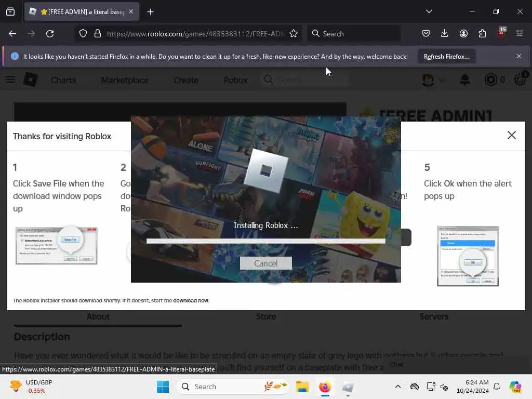Click the Windows taskbar Search box
Viewport: 532px width, 399px height.
(x=232, y=387)
